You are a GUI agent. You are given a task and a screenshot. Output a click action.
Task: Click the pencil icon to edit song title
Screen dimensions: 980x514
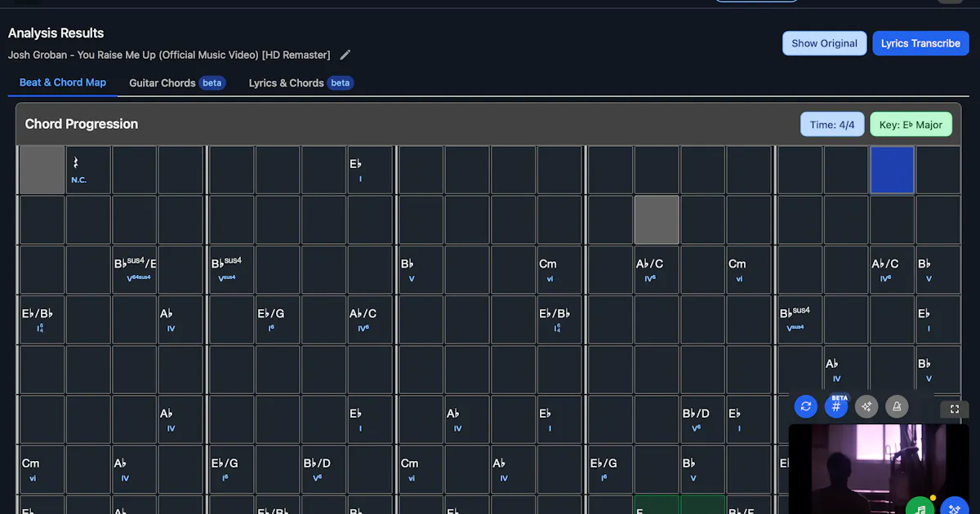tap(345, 55)
